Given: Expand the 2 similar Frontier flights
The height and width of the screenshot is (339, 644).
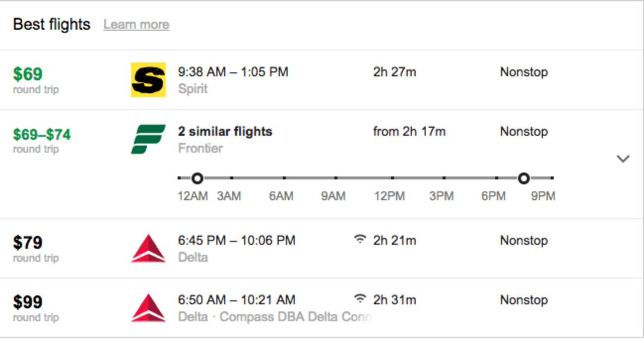Looking at the screenshot, I should point(225,131).
